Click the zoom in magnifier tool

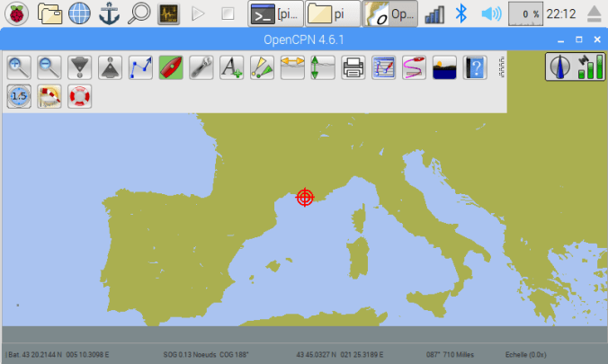tap(19, 67)
